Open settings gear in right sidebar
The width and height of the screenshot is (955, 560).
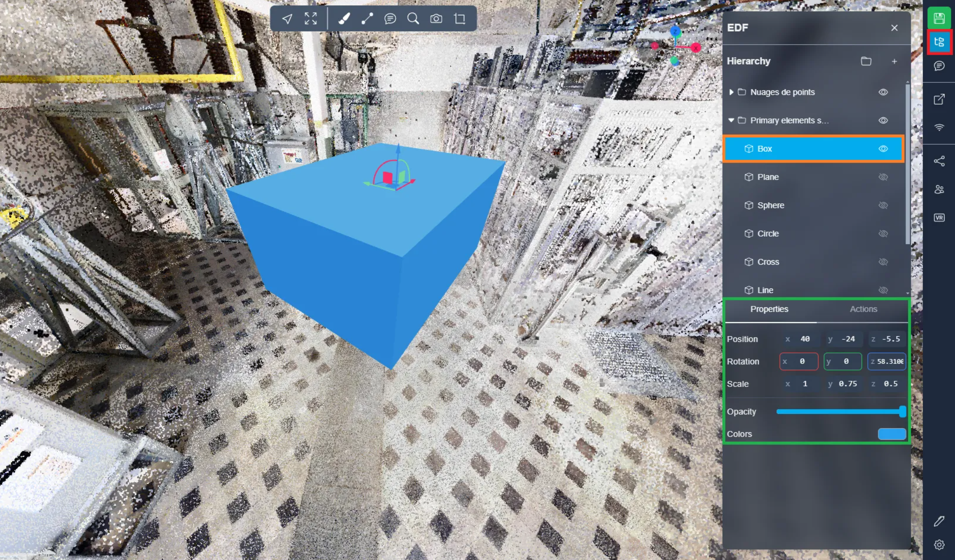point(939,545)
